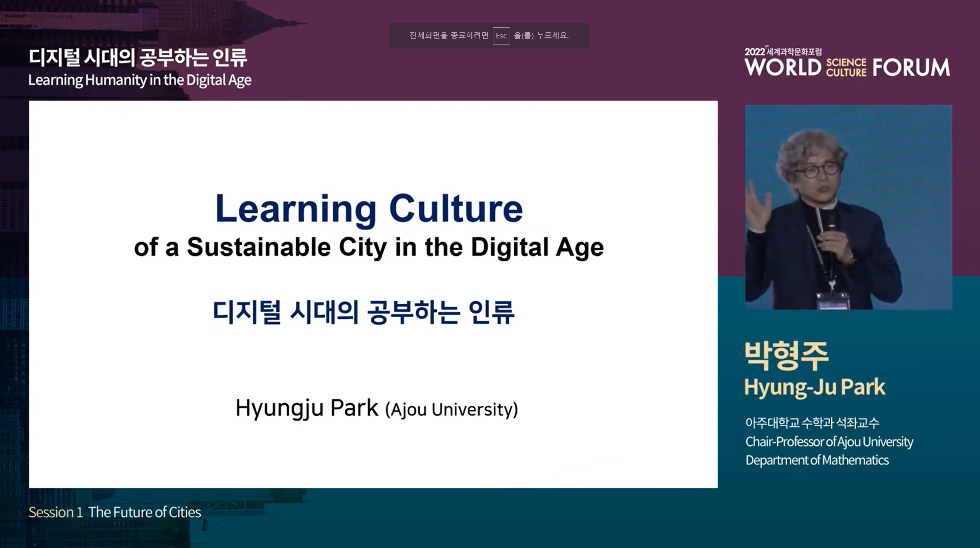This screenshot has height=548, width=980.
Task: Click the Korean affiliation "아주대학교 수학과 석좌교수"
Action: [812, 423]
